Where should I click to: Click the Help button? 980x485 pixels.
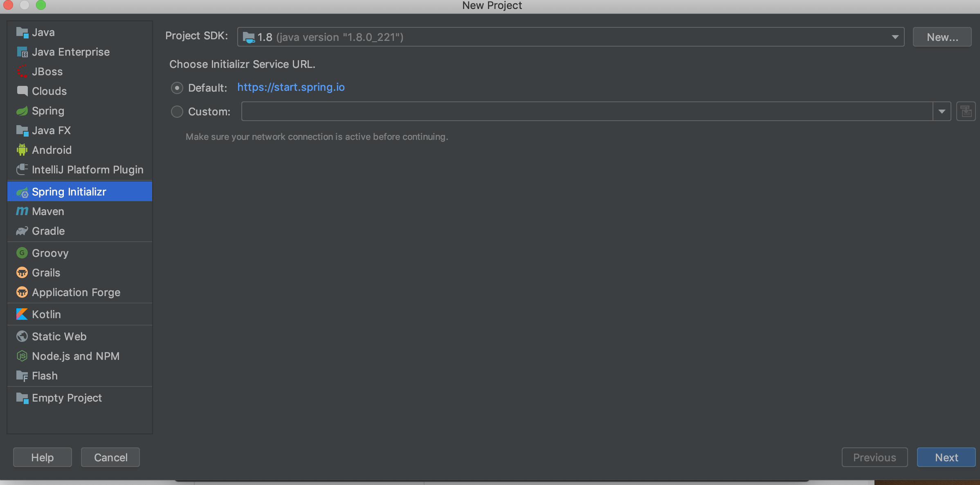(43, 457)
